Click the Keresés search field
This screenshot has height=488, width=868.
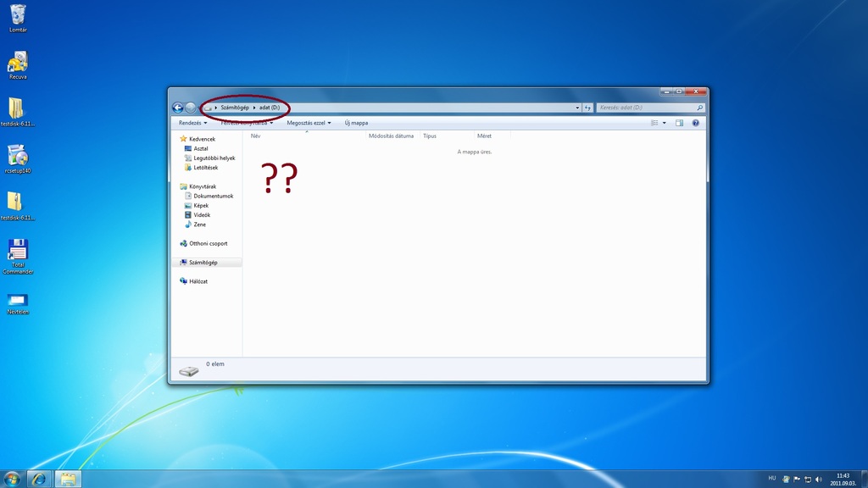coord(646,108)
